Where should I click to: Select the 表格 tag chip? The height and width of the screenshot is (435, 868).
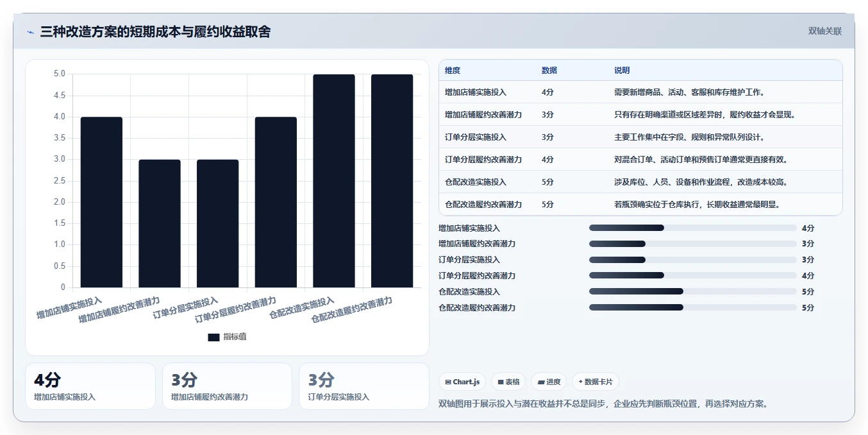point(508,382)
